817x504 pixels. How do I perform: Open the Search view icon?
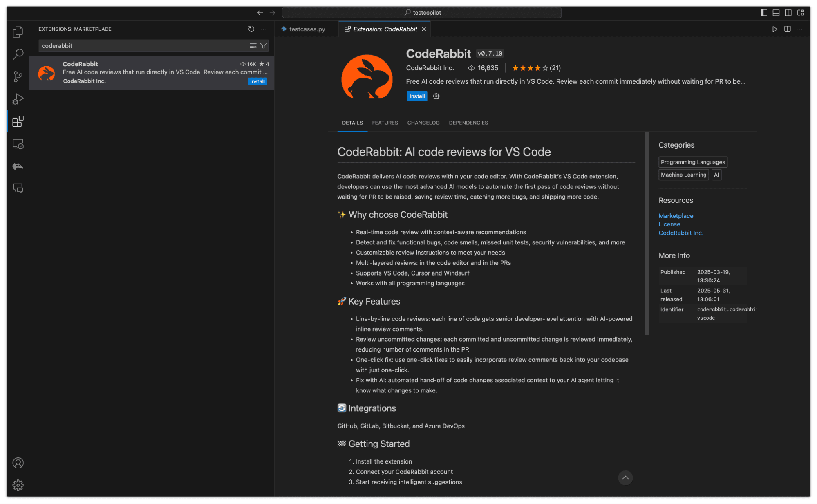pyautogui.click(x=18, y=54)
